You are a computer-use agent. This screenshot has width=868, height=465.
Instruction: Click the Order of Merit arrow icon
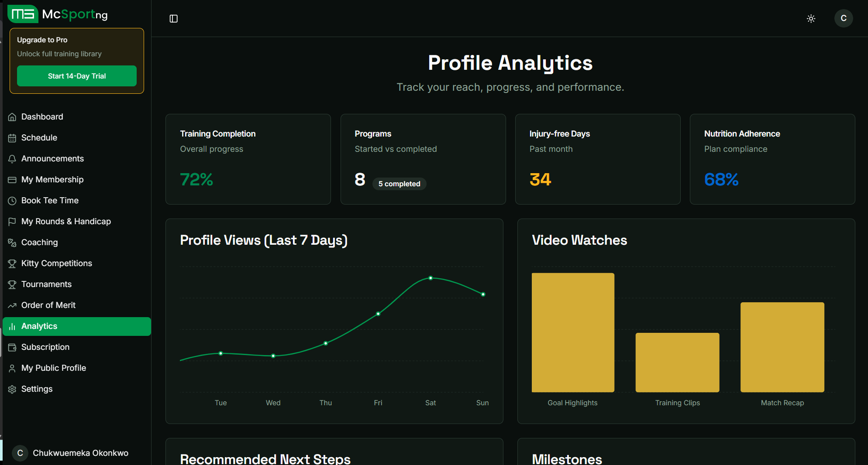coord(12,305)
